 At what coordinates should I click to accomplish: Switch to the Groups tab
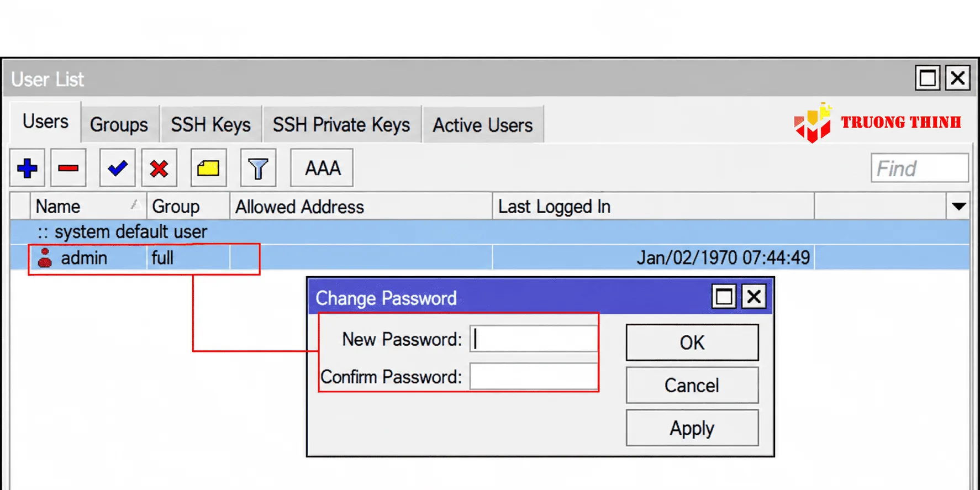pos(119,125)
